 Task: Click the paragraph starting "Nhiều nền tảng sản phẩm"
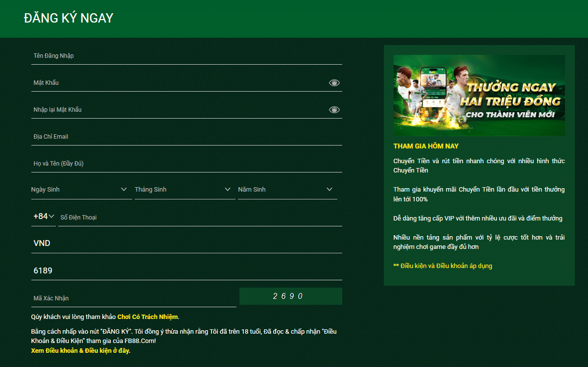[x=479, y=242]
